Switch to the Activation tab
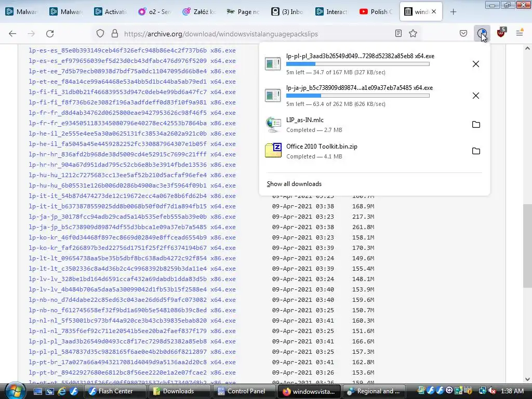 (110, 12)
